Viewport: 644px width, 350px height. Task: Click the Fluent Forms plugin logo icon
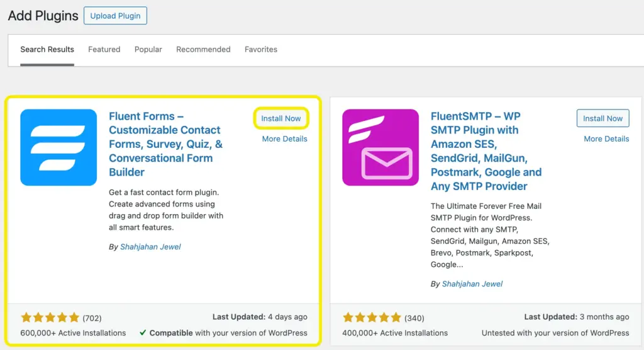click(x=58, y=147)
